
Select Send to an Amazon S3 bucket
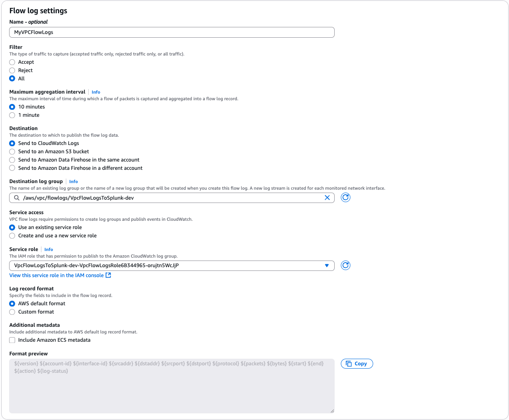[12, 151]
